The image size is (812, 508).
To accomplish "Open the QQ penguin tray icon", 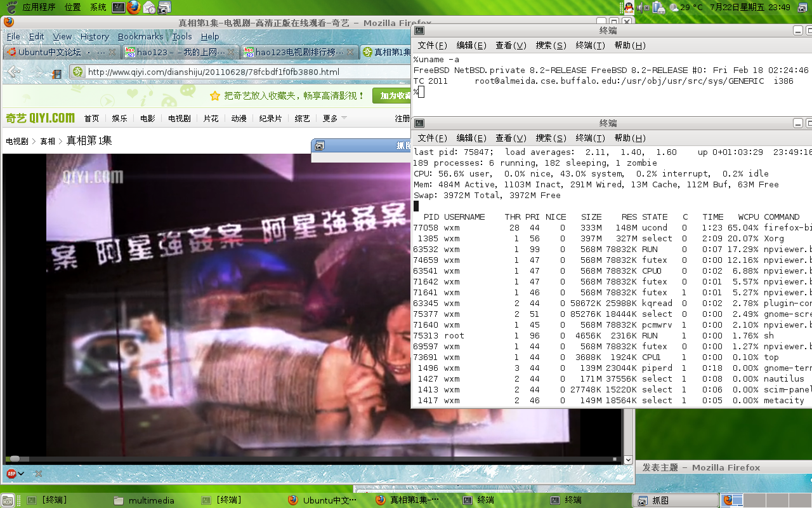I will 629,8.
